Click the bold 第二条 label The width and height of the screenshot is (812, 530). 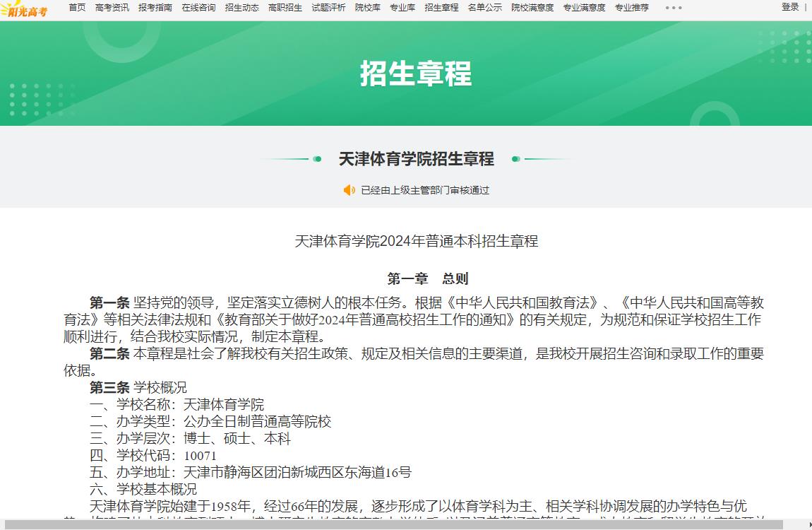tap(109, 354)
